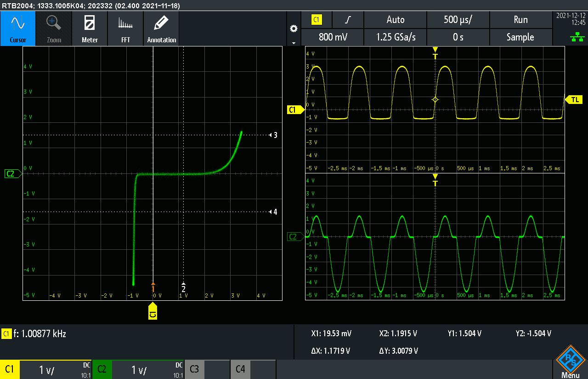Toggle channel C1 on or off
This screenshot has width=588, height=379.
tap(10, 369)
